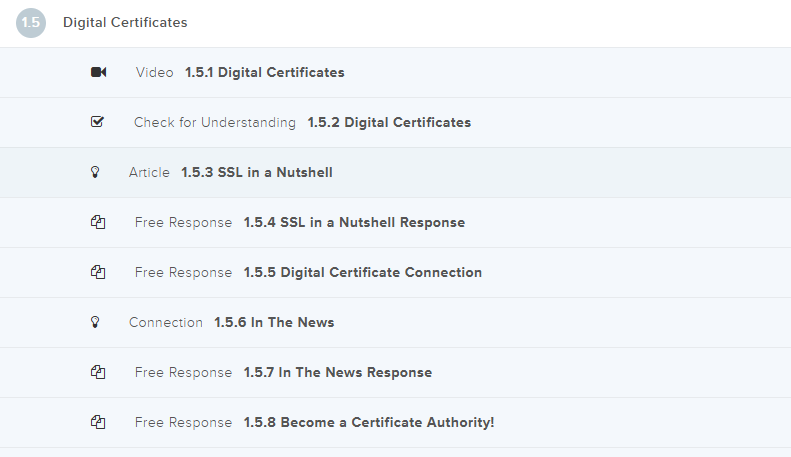Viewport: 791px width, 457px height.
Task: Click the checkmark icon beside 1.5.2 Digital Certificates
Action: (97, 122)
